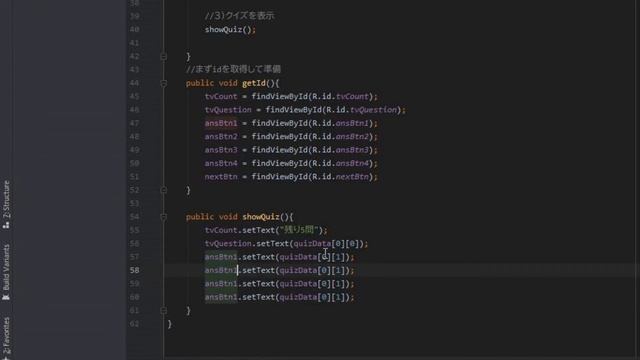Click tvQuestion.setText on line 56

(x=247, y=244)
